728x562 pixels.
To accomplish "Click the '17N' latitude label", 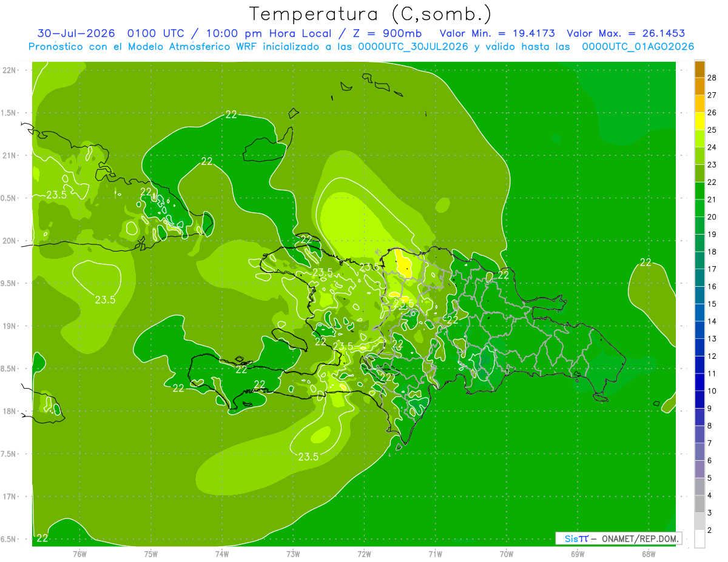I will click(10, 497).
